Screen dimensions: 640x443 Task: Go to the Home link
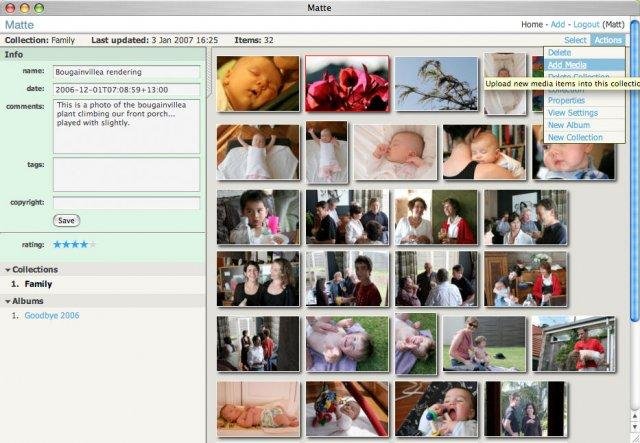pyautogui.click(x=531, y=24)
